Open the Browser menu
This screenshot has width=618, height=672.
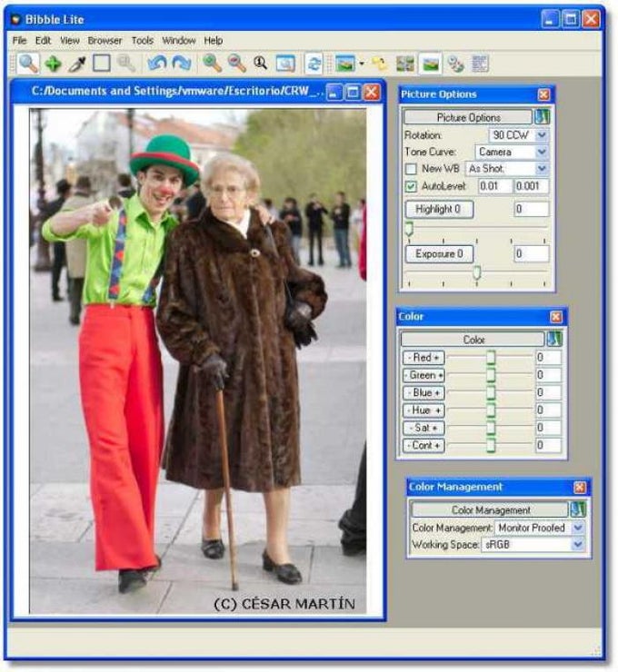click(105, 41)
